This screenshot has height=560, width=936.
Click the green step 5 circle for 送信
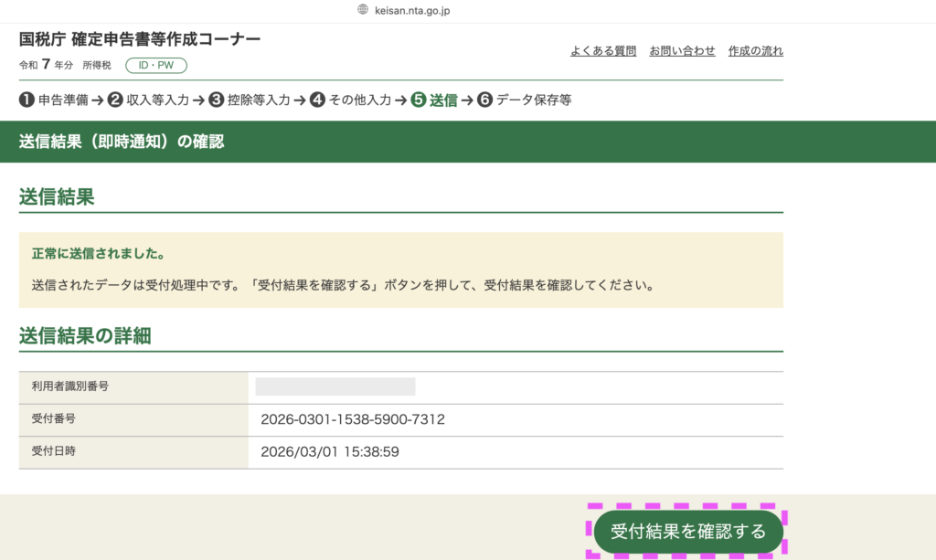(x=419, y=100)
